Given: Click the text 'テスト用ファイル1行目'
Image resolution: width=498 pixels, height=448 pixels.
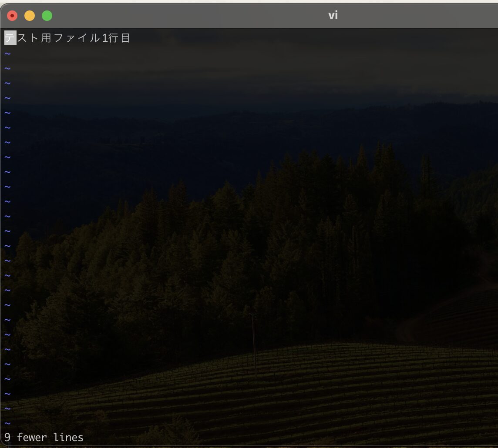Looking at the screenshot, I should (67, 38).
